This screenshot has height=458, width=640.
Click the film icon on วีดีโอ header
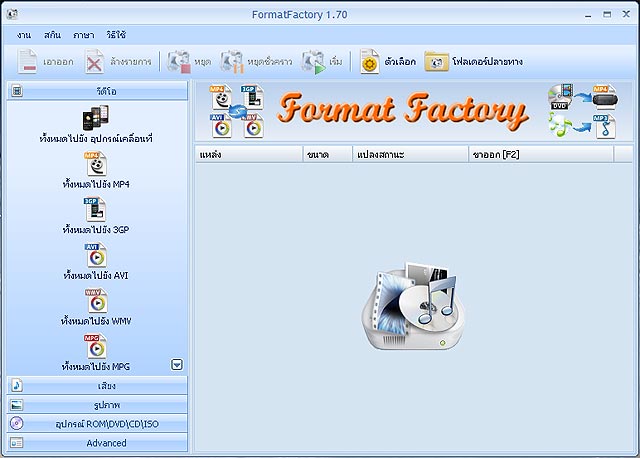point(17,91)
